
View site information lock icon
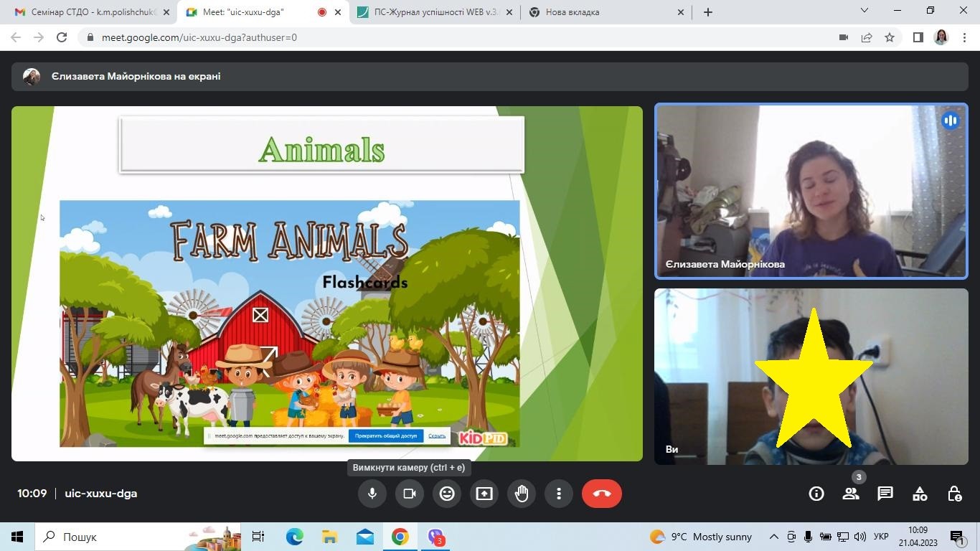[90, 37]
